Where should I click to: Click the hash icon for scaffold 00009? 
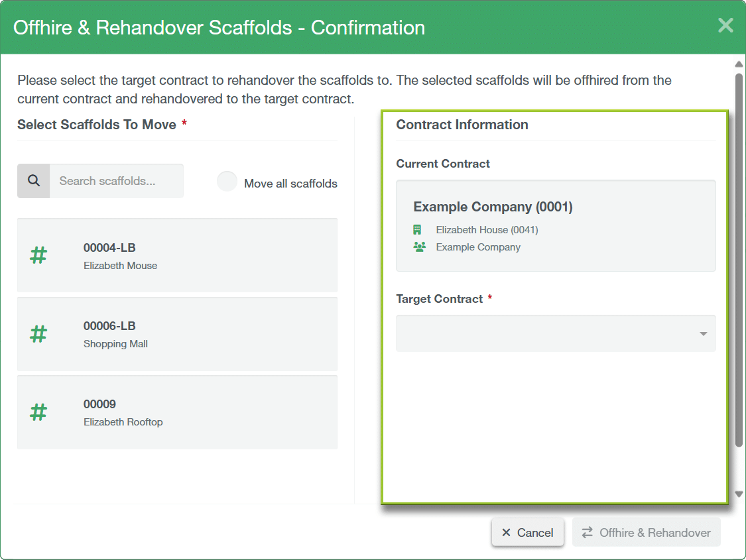(39, 412)
